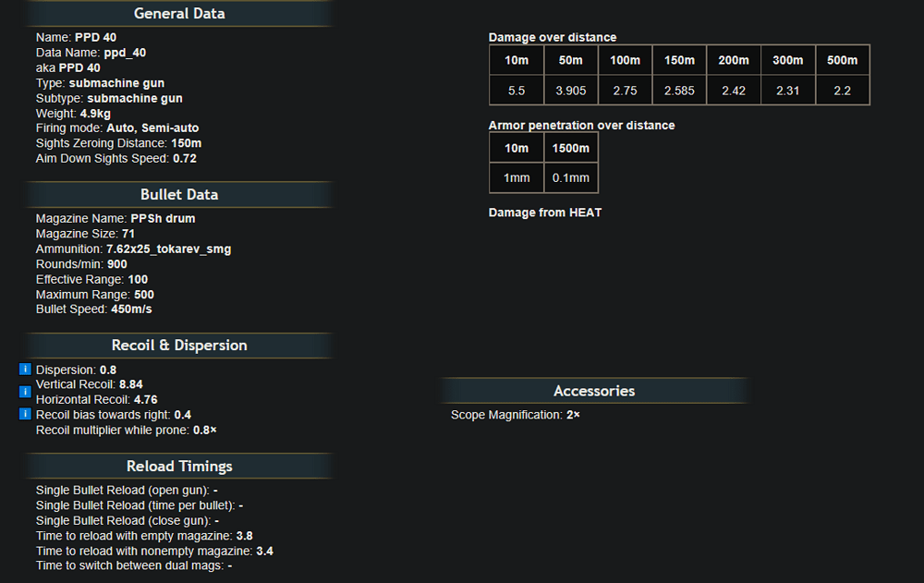Click the info icon beside Dispersion
The image size is (924, 583).
(25, 370)
